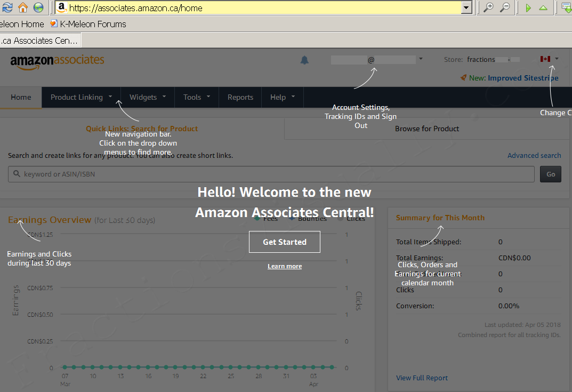Click the Fees chart legend entry

click(266, 218)
